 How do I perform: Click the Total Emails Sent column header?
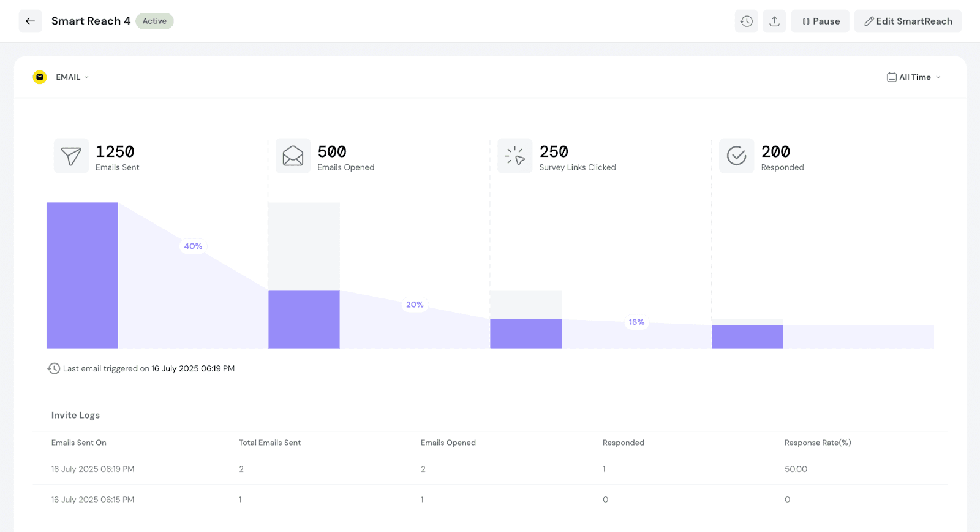(269, 443)
